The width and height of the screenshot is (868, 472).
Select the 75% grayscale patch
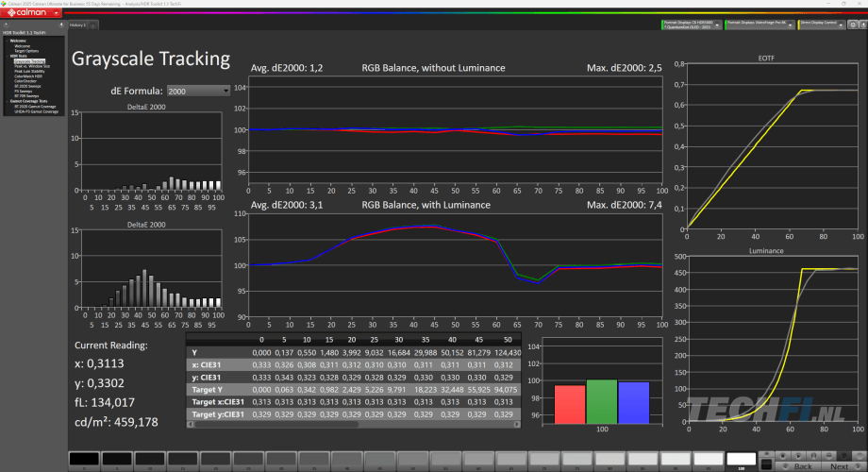coord(576,459)
